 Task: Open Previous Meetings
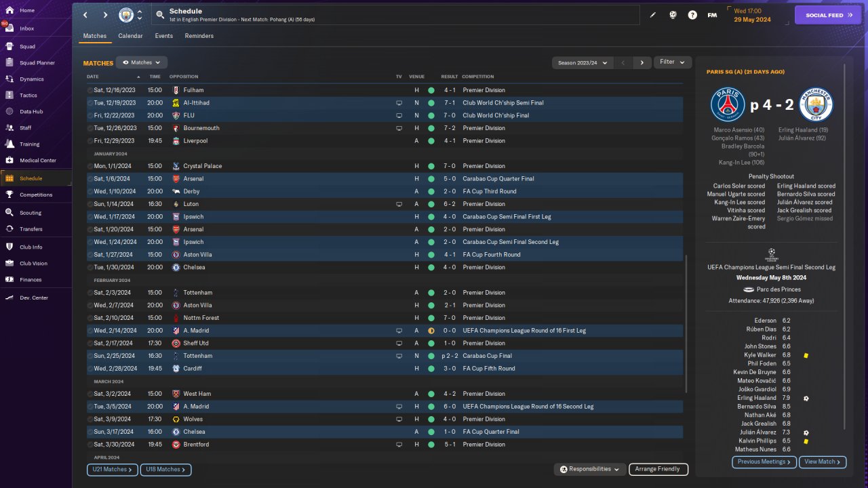(764, 462)
